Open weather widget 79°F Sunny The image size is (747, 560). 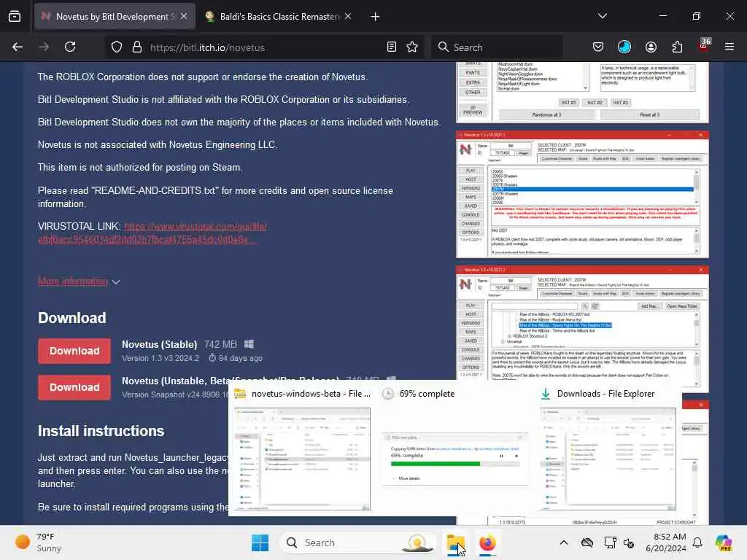38,542
